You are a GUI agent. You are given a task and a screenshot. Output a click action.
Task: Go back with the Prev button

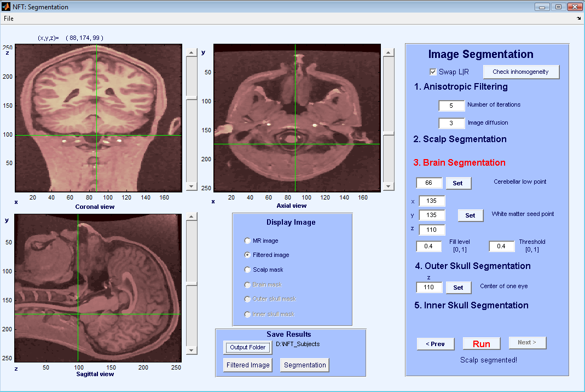click(435, 343)
